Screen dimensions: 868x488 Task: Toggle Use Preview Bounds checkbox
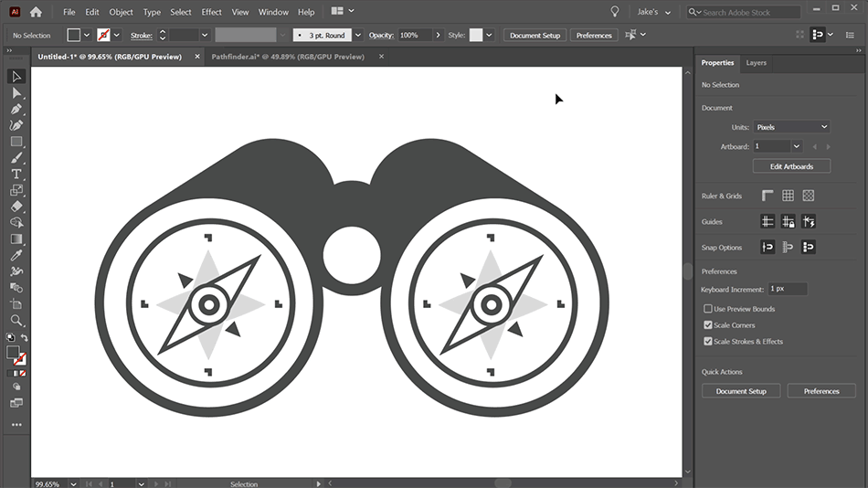point(707,309)
